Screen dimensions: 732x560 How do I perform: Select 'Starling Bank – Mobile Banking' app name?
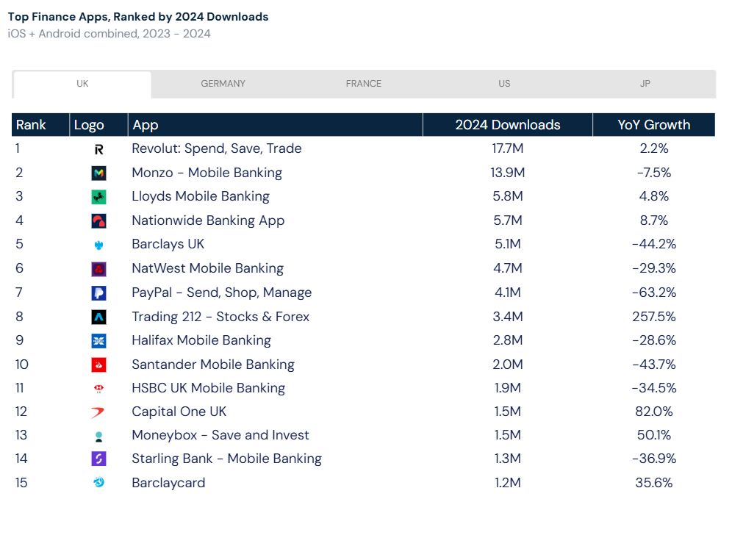pyautogui.click(x=227, y=459)
